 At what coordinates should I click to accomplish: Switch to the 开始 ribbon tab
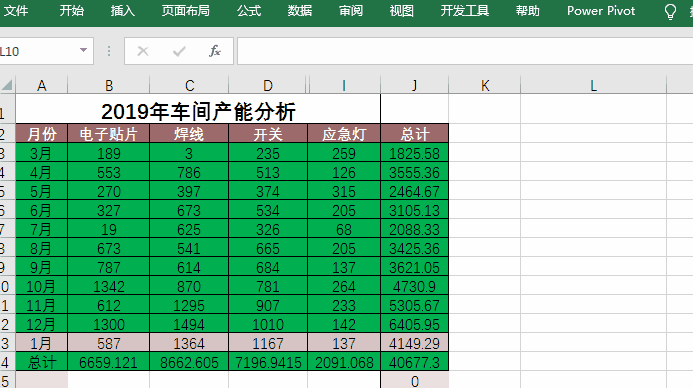click(x=72, y=11)
